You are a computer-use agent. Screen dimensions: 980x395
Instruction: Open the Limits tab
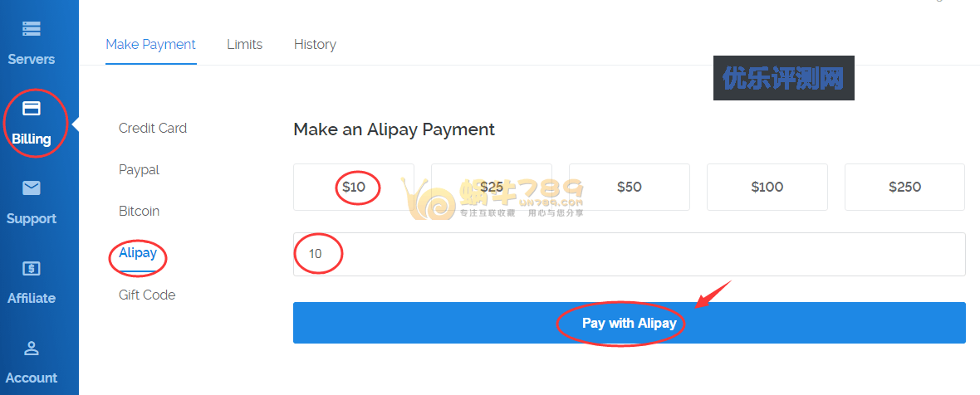tap(244, 45)
